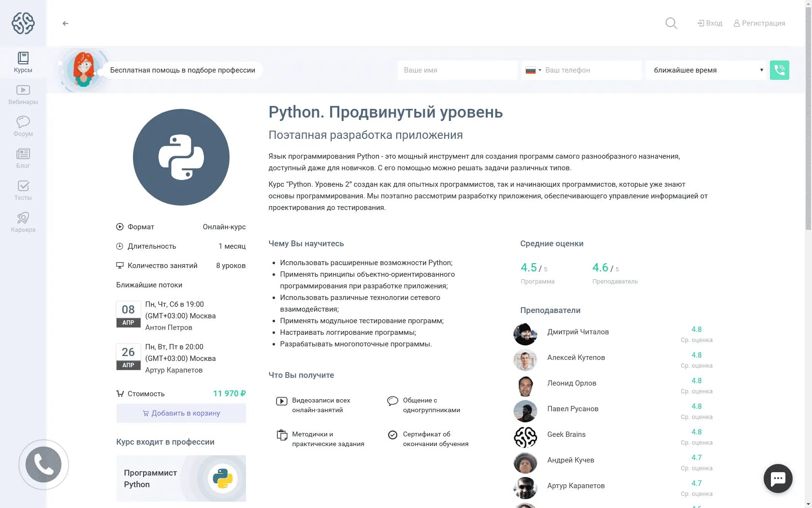Click the Видеозаписи play icon
Viewport: 812px width, 508px height.
tap(282, 401)
